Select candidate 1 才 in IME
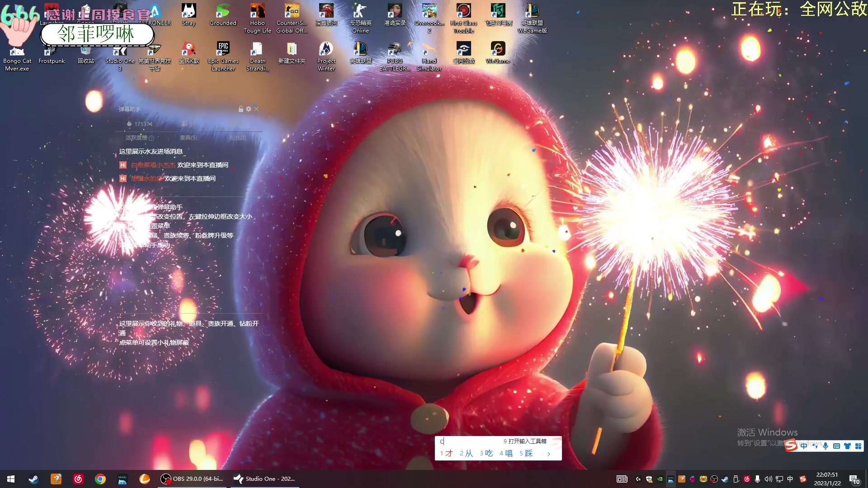 (x=446, y=453)
